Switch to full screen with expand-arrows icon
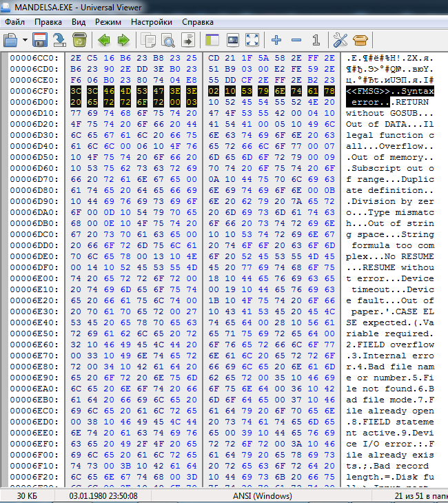The image size is (448, 503). click(252, 40)
